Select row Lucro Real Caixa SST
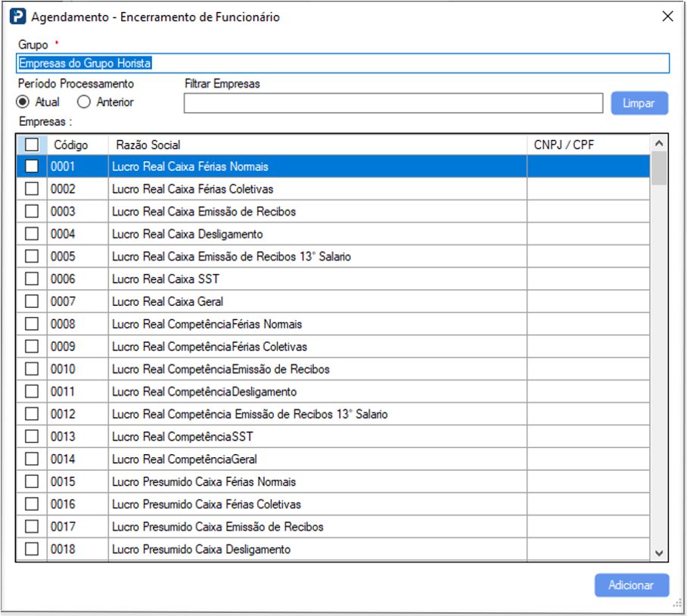This screenshot has height=616, width=687. click(x=333, y=278)
